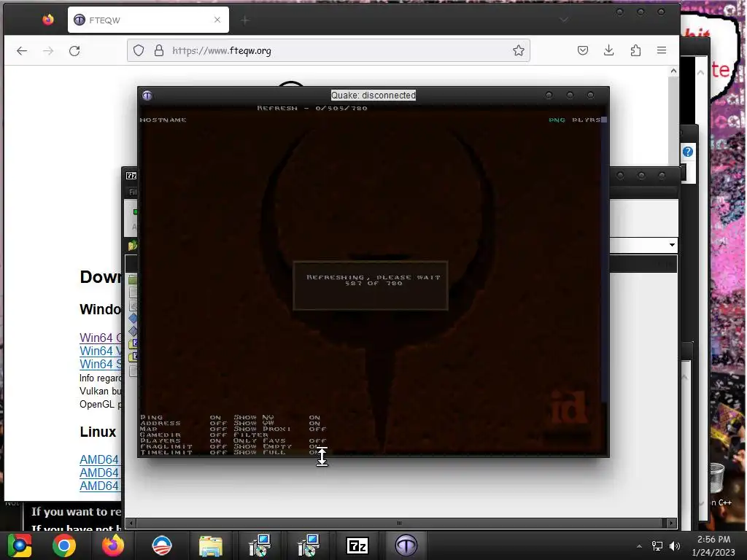This screenshot has width=747, height=560.
Task: Click the Refreshing please wait dialog
Action: click(371, 285)
